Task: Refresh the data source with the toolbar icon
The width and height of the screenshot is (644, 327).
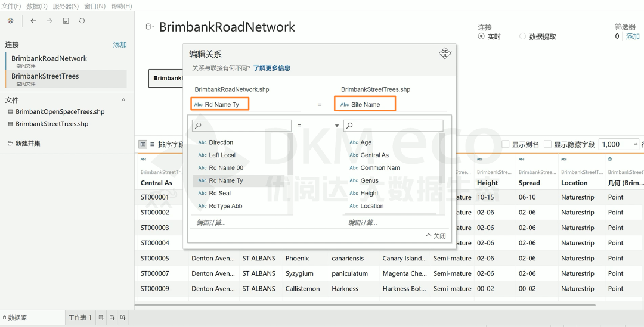Action: 82,21
